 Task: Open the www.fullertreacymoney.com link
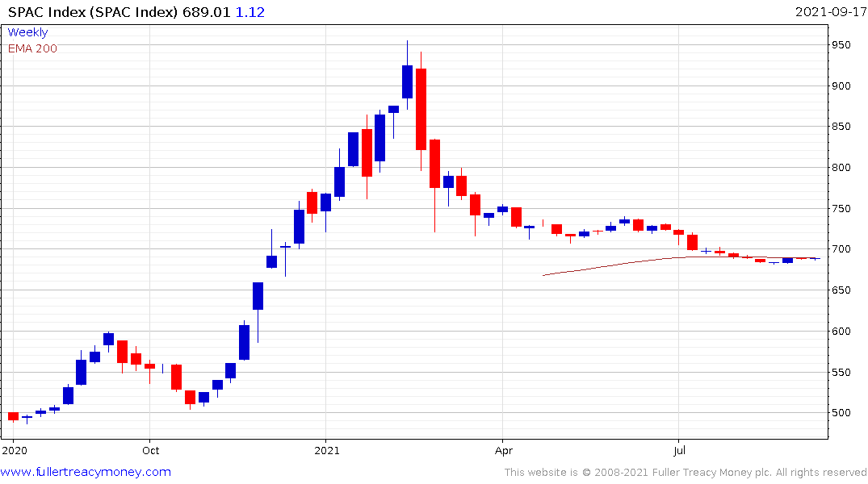[x=86, y=472]
